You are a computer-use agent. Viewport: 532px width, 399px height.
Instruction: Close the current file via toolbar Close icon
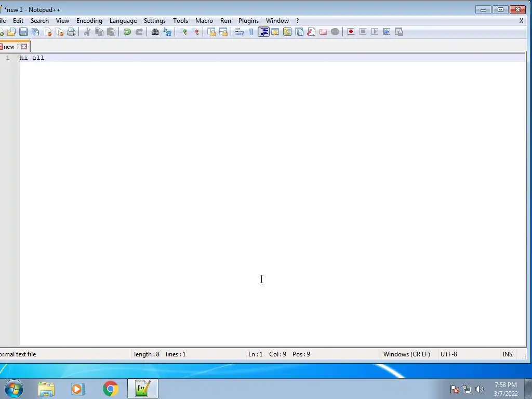tap(47, 32)
